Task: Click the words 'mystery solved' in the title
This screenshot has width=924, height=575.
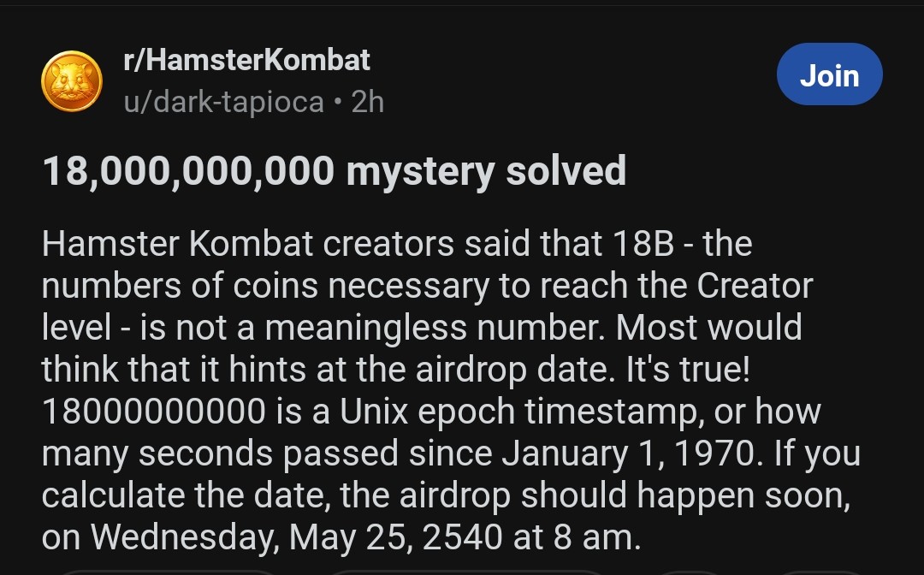Action: [486, 171]
